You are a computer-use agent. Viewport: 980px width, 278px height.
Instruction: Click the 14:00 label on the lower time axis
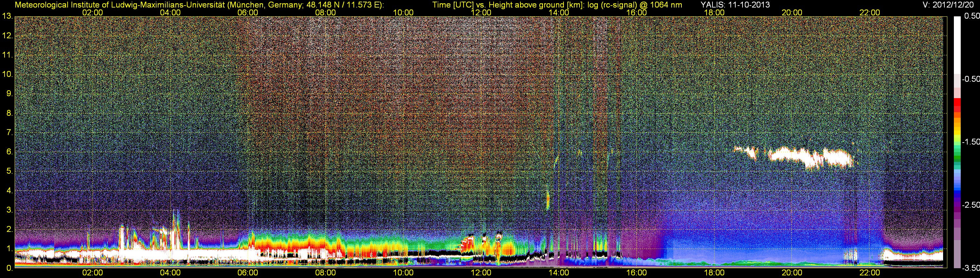pos(559,273)
